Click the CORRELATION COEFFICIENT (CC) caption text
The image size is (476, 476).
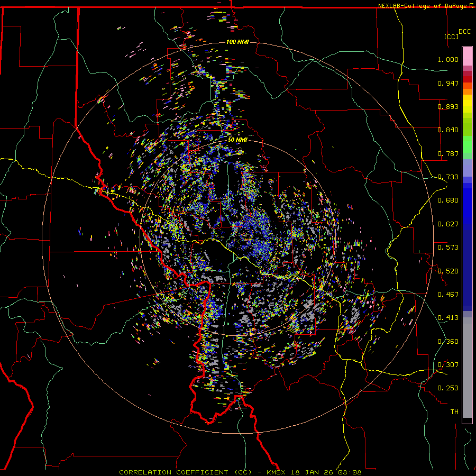tap(185, 472)
